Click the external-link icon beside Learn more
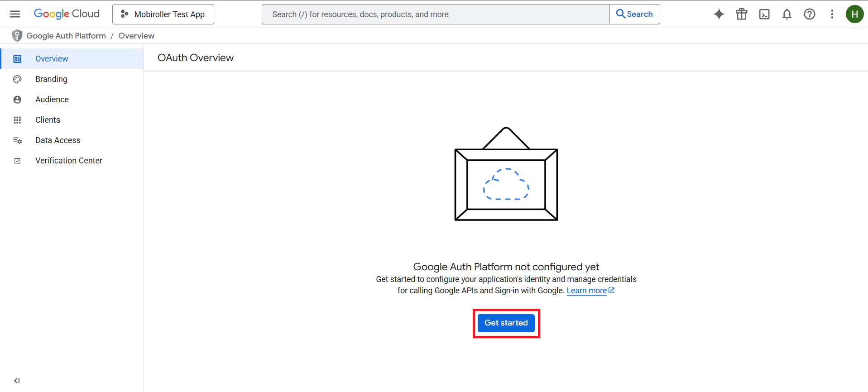 pyautogui.click(x=611, y=291)
